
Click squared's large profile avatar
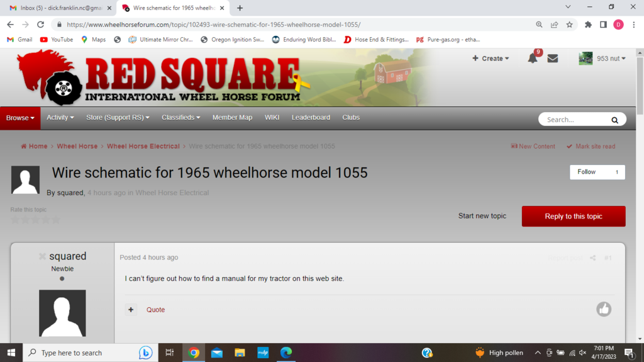coord(62,313)
